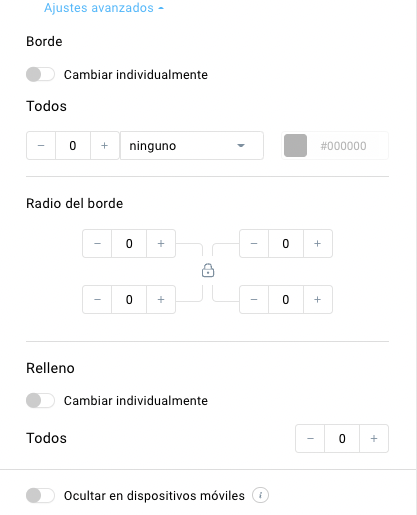This screenshot has width=417, height=515.
Task: Increase the bottom-right border radius
Action: coord(318,300)
